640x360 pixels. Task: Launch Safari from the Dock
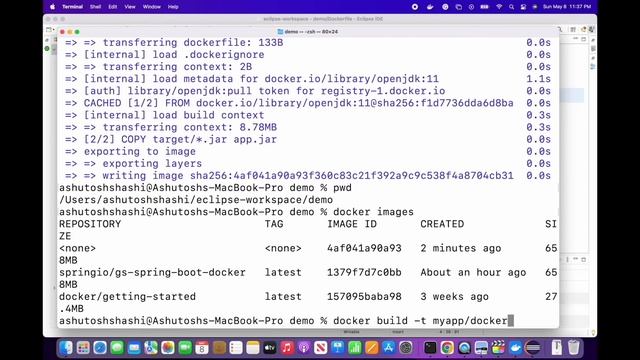pyautogui.click(x=100, y=348)
